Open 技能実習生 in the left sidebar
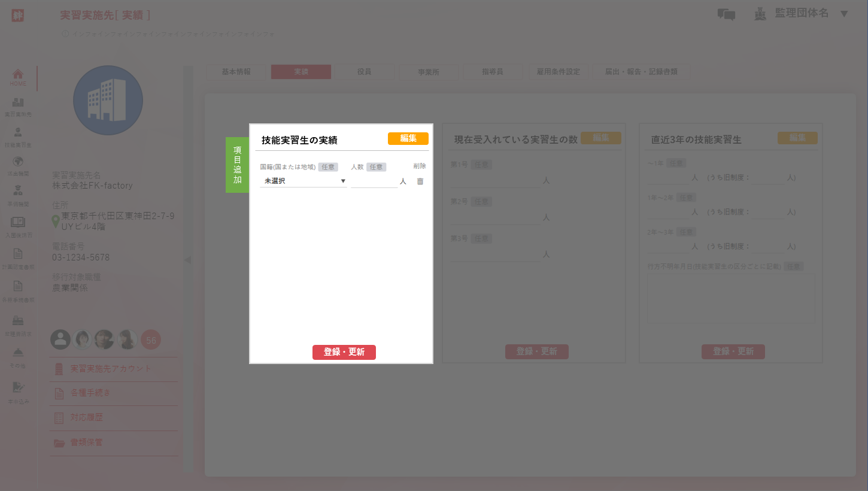This screenshot has width=868, height=491. click(18, 136)
